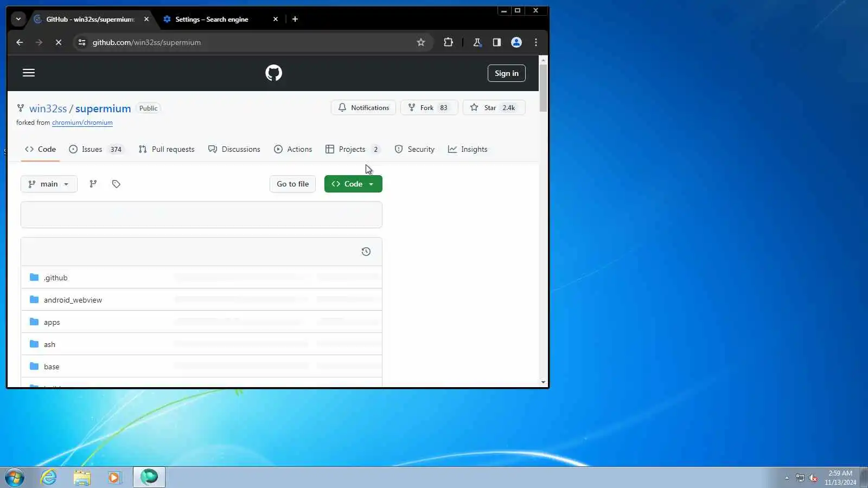Stop loading the page in browser toolbar
Screen dimensions: 868x488
[x=59, y=42]
